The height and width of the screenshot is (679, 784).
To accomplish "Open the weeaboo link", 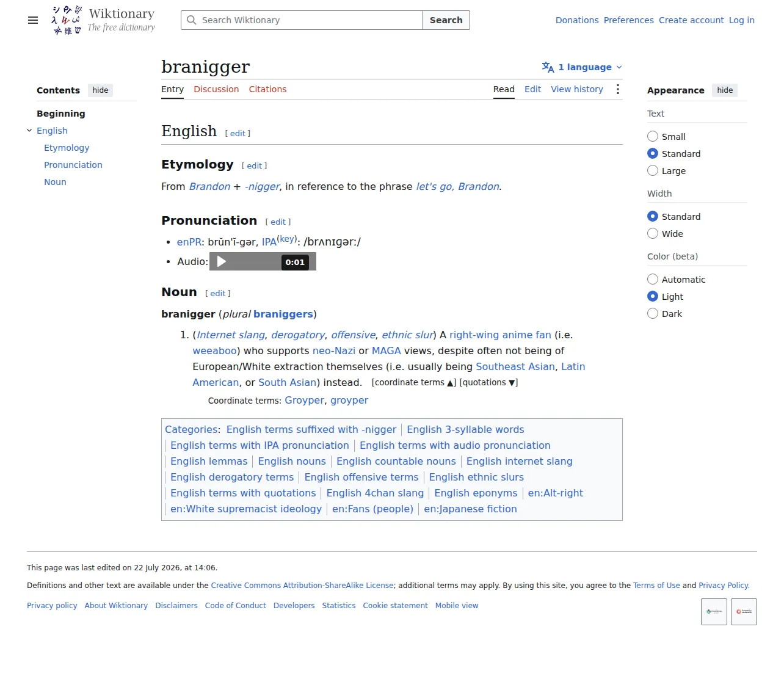I will [x=214, y=350].
